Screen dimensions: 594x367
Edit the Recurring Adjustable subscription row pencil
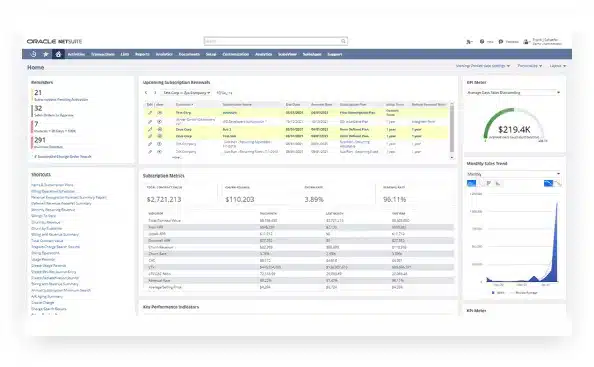pyautogui.click(x=150, y=144)
